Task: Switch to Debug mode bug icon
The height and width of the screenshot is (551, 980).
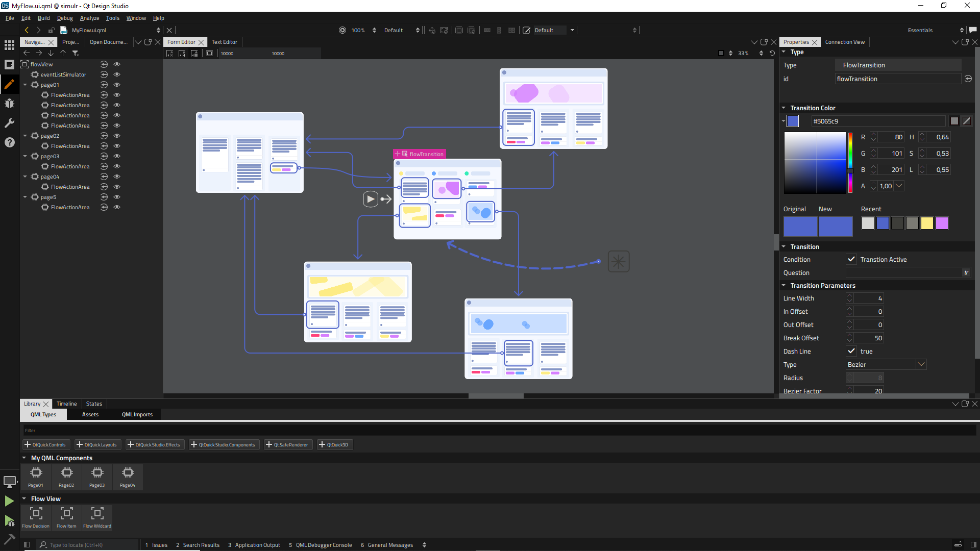Action: point(9,104)
